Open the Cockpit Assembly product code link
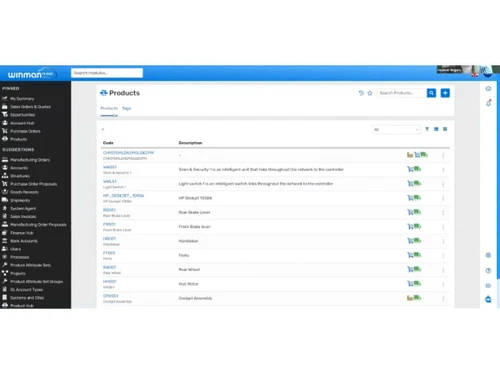This screenshot has width=500, height=375. tap(111, 296)
